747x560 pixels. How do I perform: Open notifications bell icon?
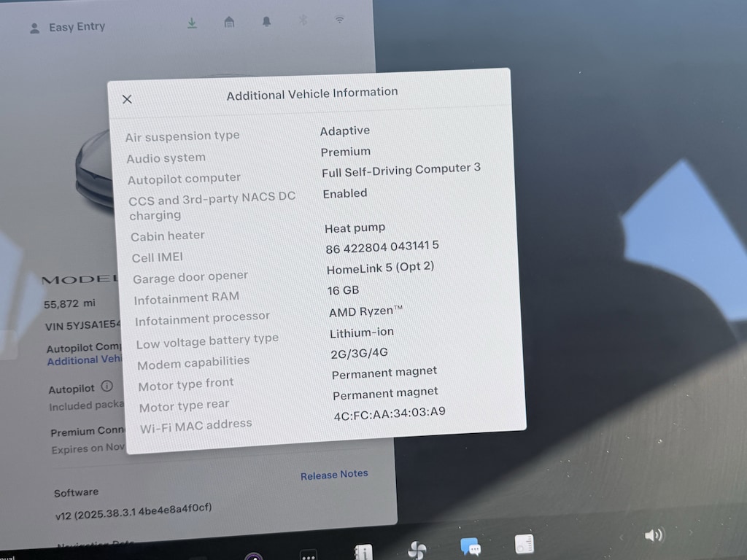tap(266, 21)
